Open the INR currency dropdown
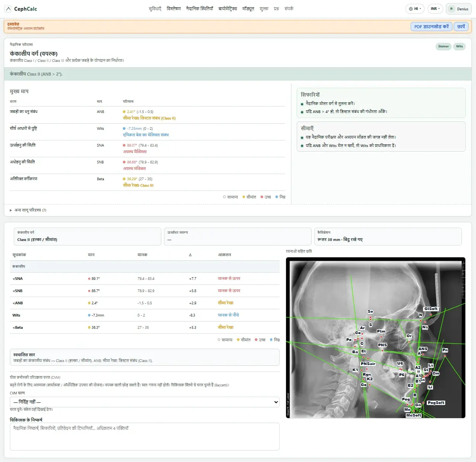Viewport: 476px width, 462px height. click(x=435, y=9)
